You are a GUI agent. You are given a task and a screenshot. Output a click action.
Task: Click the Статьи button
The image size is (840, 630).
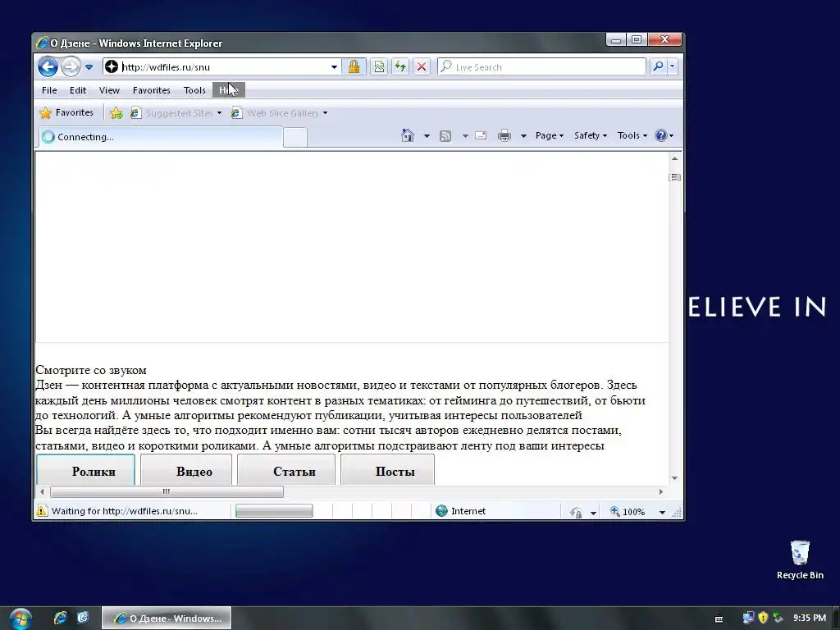tap(286, 470)
